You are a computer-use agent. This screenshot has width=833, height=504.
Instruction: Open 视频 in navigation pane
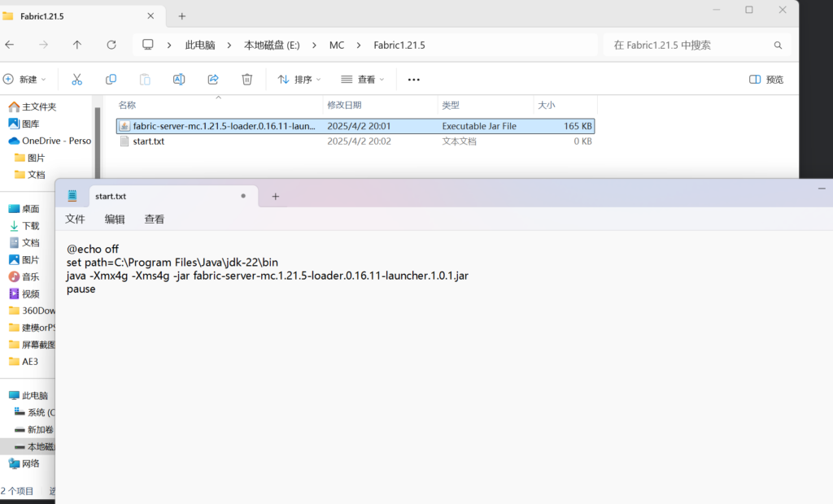pos(24,293)
